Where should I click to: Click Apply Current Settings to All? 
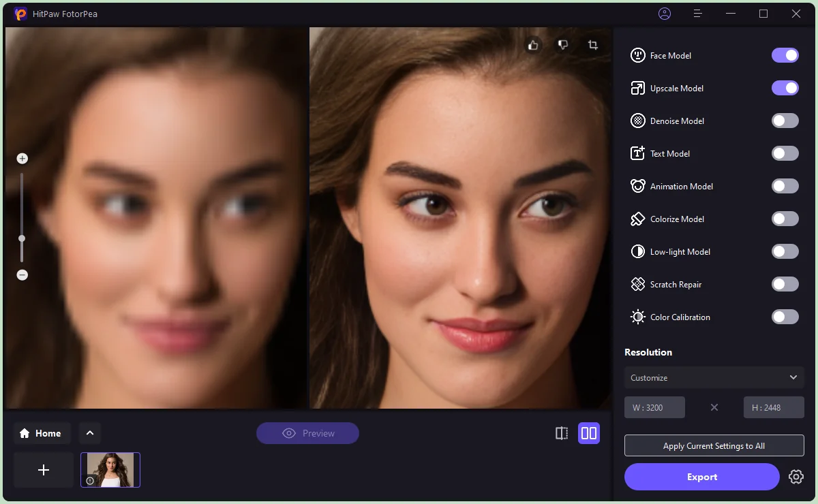coord(714,446)
